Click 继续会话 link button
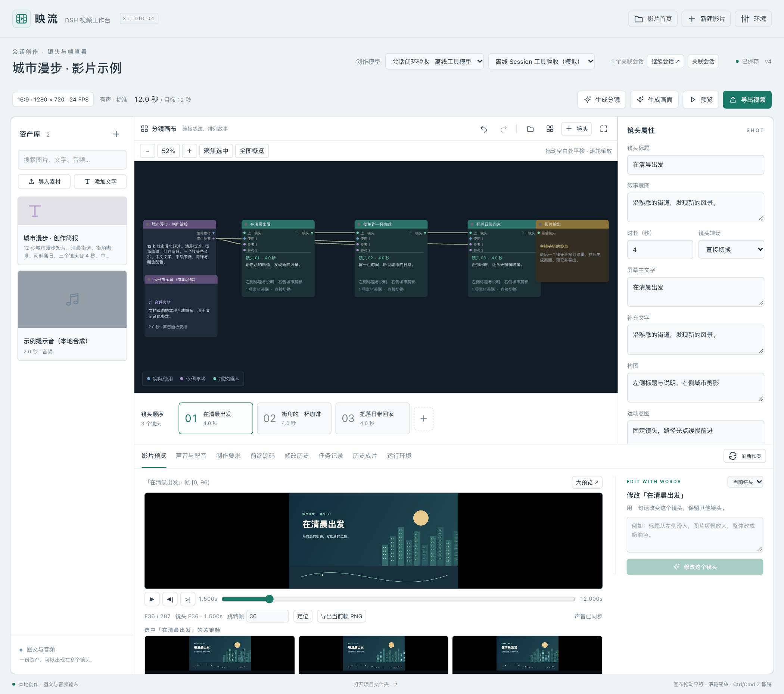This screenshot has height=694, width=784. 665,61
